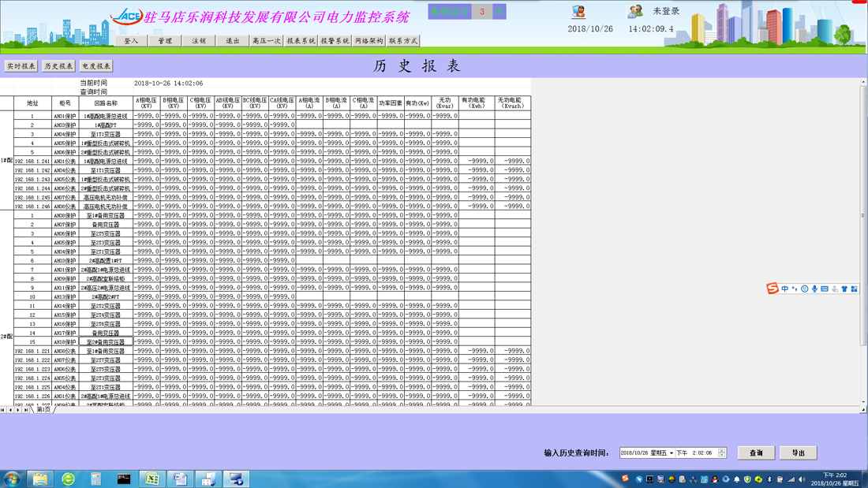This screenshot has width=868, height=488.
Task: Go to the next sheet with the navigation arrow
Action: [17, 410]
